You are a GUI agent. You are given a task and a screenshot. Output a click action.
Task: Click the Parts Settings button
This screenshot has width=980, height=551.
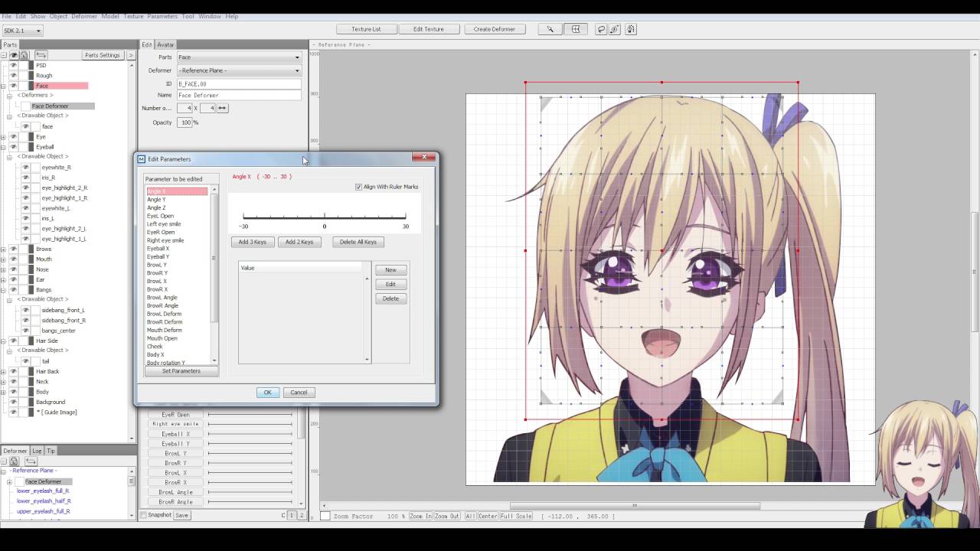tap(103, 55)
